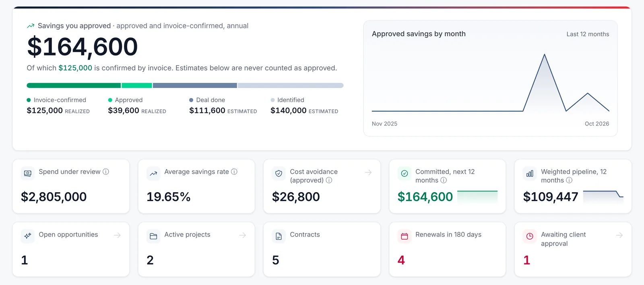Click the Committed checkmark circle icon

[405, 173]
